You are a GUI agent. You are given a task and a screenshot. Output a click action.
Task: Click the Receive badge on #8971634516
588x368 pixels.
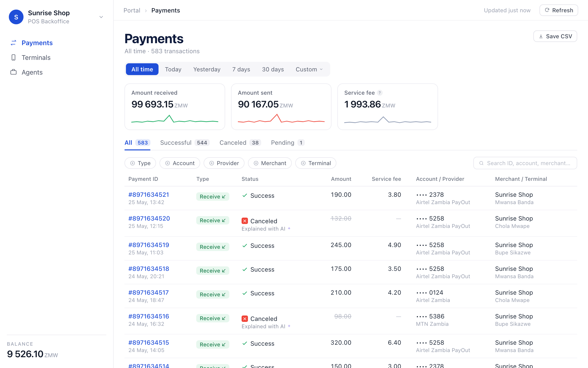tap(213, 318)
